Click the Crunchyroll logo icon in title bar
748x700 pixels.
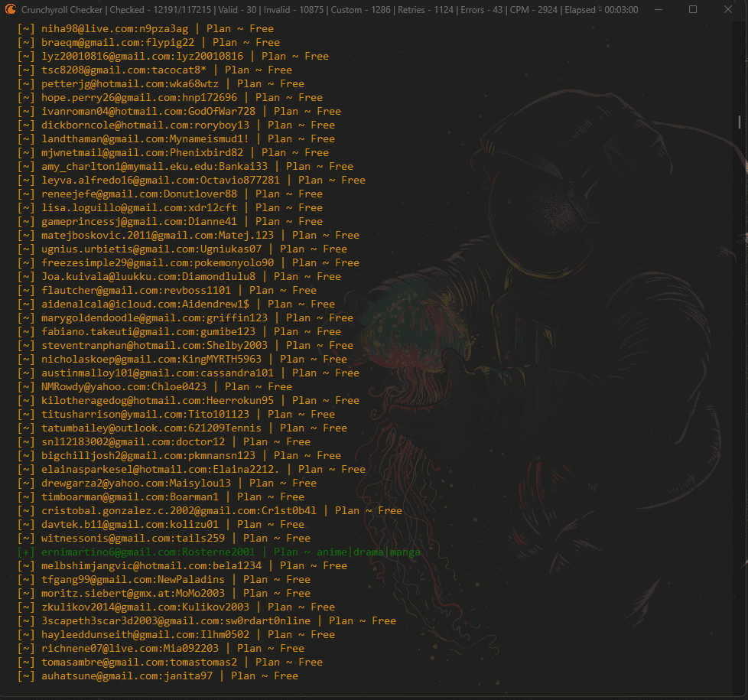11,9
